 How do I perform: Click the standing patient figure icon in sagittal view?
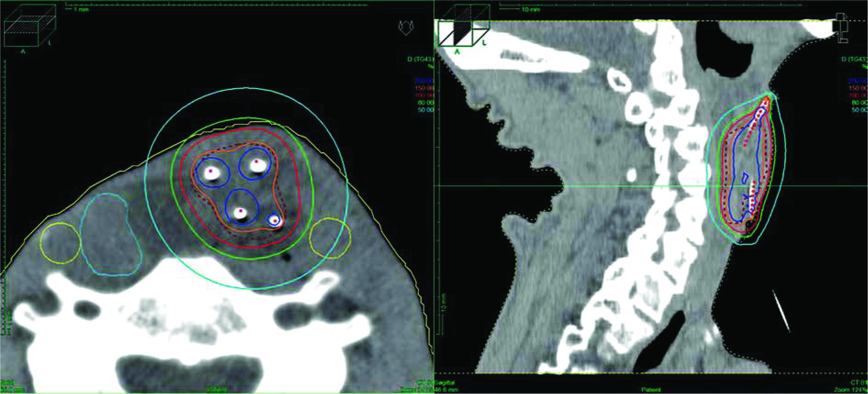(x=842, y=28)
